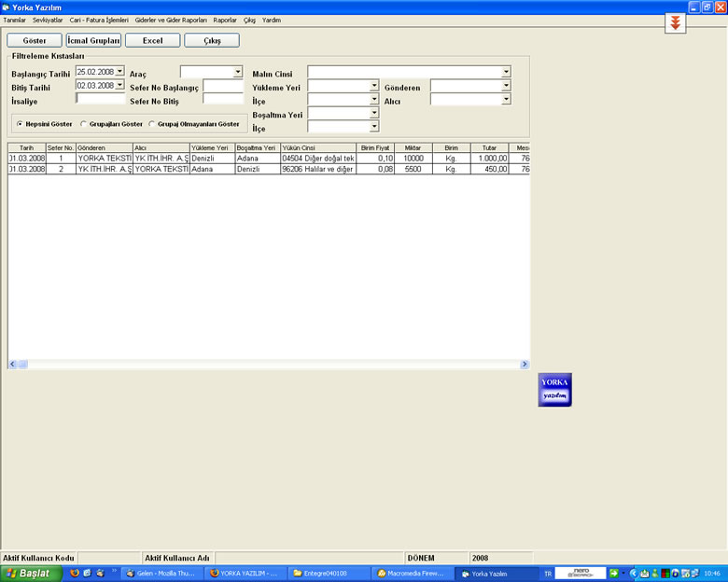The image size is (728, 582).
Task: Select cell '96206 Halılar ve diğer'
Action: coord(318,169)
